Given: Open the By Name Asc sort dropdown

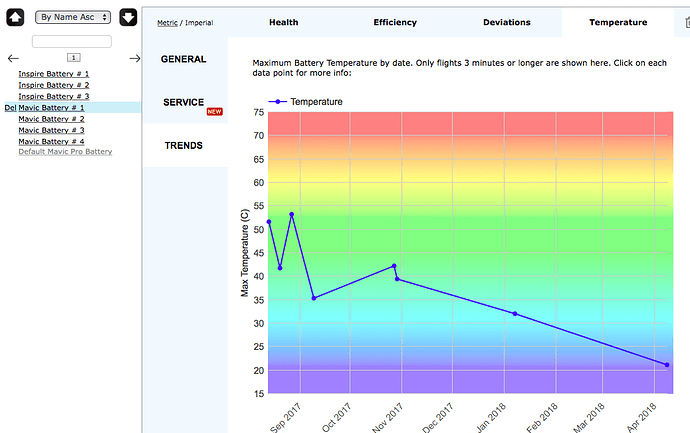Looking at the screenshot, I should pos(73,17).
